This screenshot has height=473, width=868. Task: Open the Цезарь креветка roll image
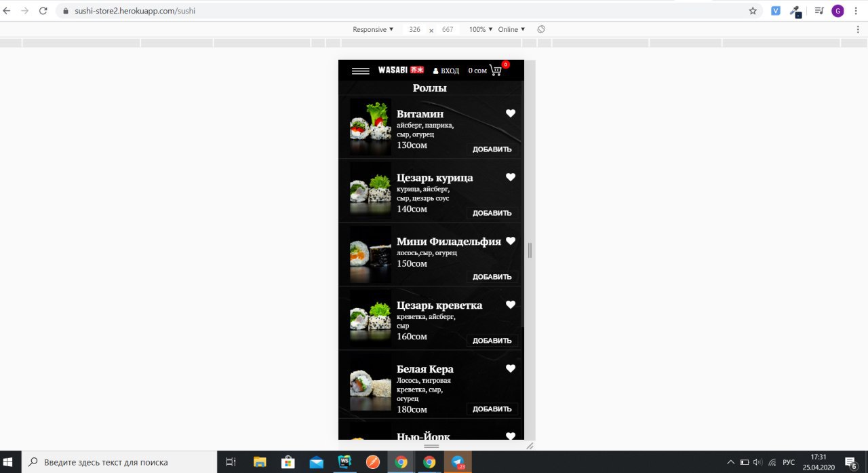click(370, 318)
